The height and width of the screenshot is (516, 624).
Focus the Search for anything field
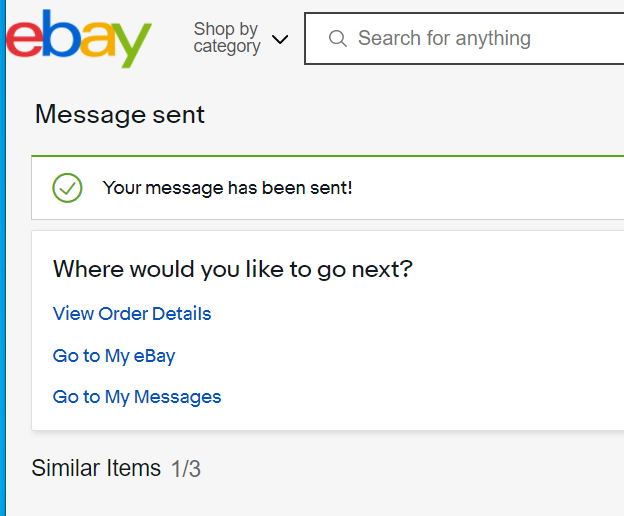[x=464, y=39]
